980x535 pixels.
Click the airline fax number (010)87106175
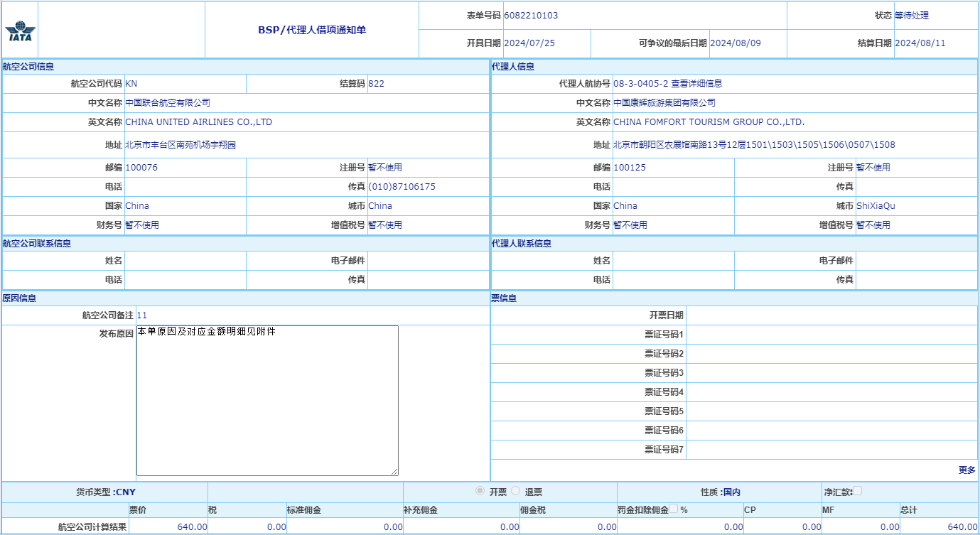point(402,187)
